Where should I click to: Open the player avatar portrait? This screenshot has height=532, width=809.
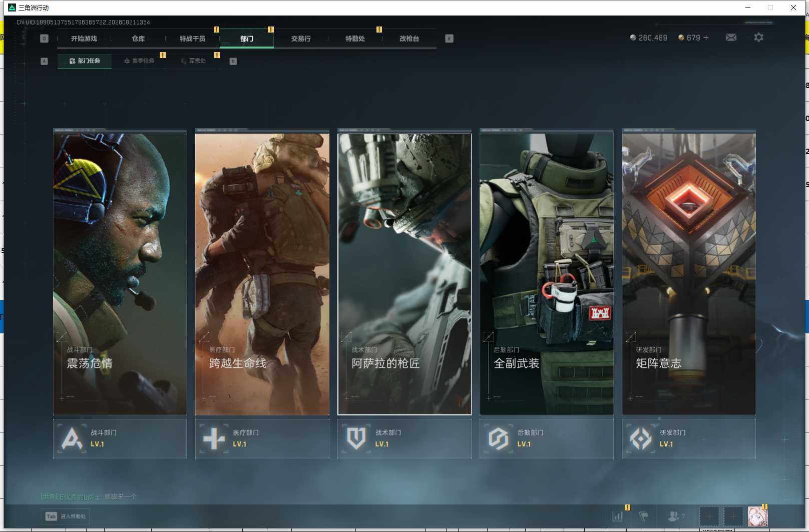pos(757,516)
